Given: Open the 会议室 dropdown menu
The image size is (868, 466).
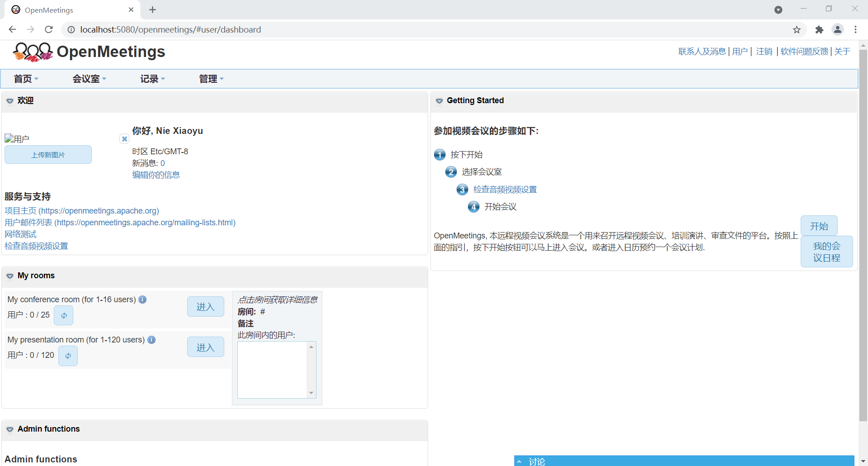Looking at the screenshot, I should pos(89,79).
